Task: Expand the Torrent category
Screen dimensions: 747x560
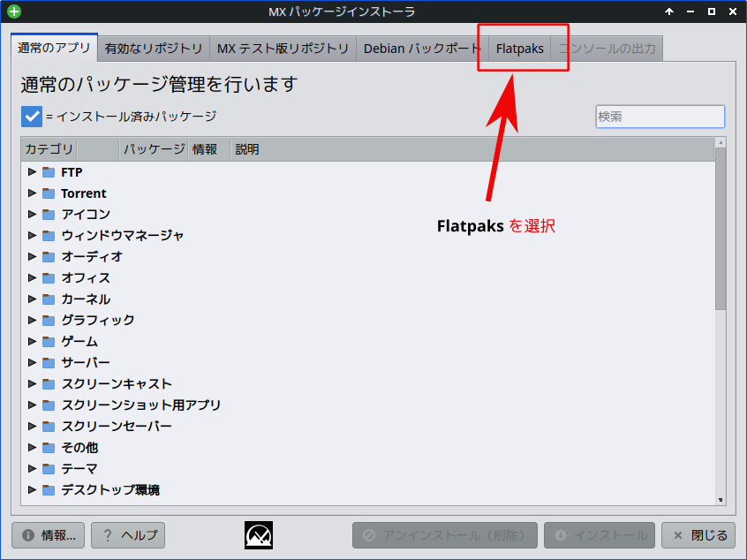Action: [x=32, y=193]
